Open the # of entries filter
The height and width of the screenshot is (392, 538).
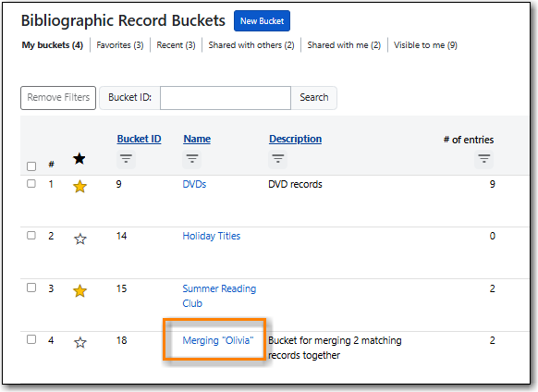[x=483, y=159]
